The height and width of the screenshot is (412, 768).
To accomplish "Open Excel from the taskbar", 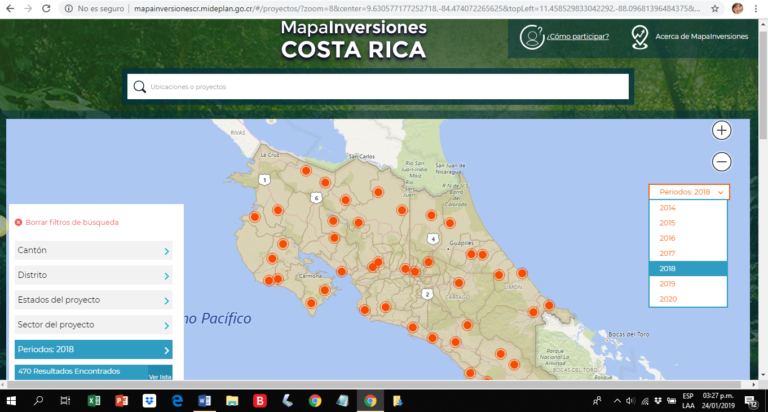I will point(94,401).
